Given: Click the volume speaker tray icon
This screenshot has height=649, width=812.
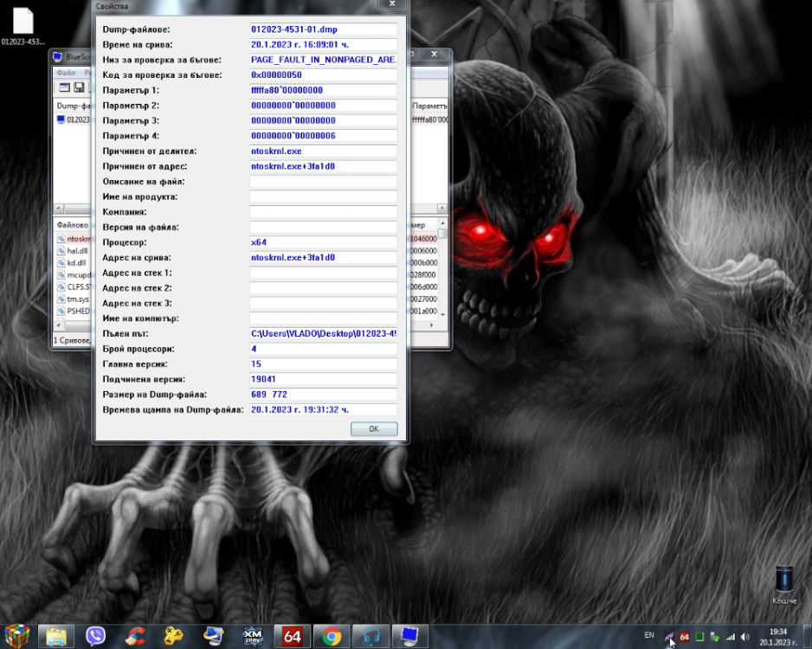Looking at the screenshot, I should (744, 637).
